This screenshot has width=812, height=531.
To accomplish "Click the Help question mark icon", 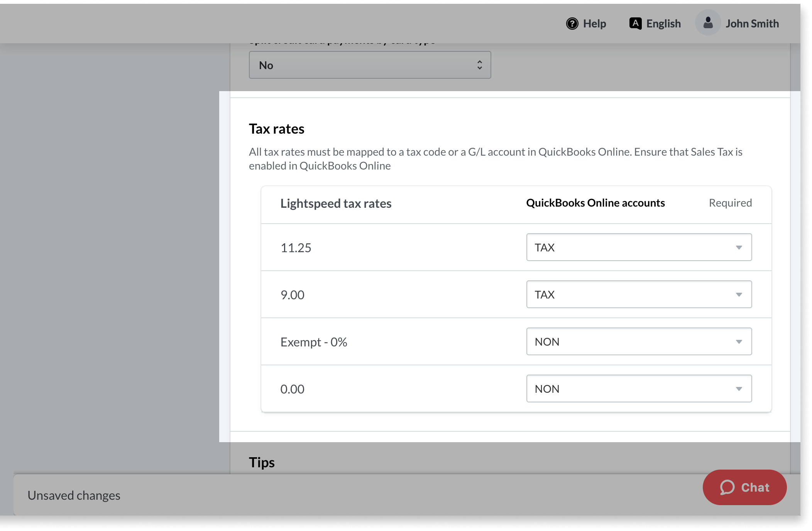I will point(572,24).
